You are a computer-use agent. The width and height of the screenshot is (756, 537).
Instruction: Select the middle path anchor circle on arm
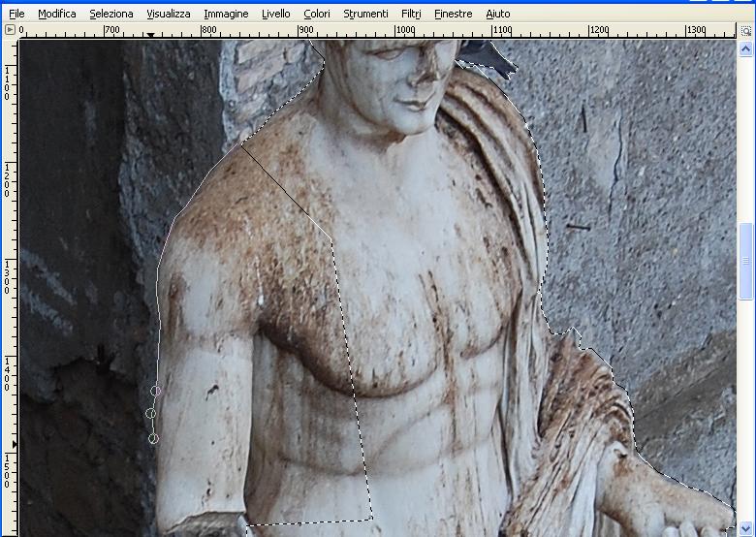pos(150,413)
